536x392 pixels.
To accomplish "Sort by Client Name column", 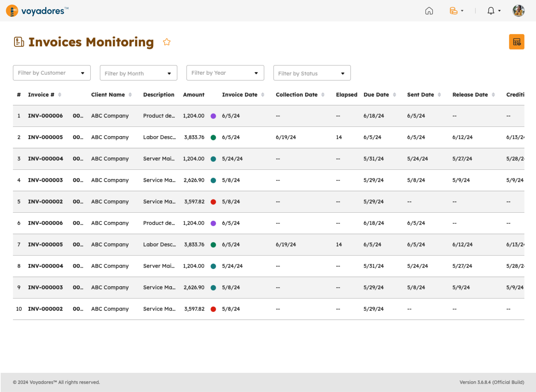I will pos(130,95).
